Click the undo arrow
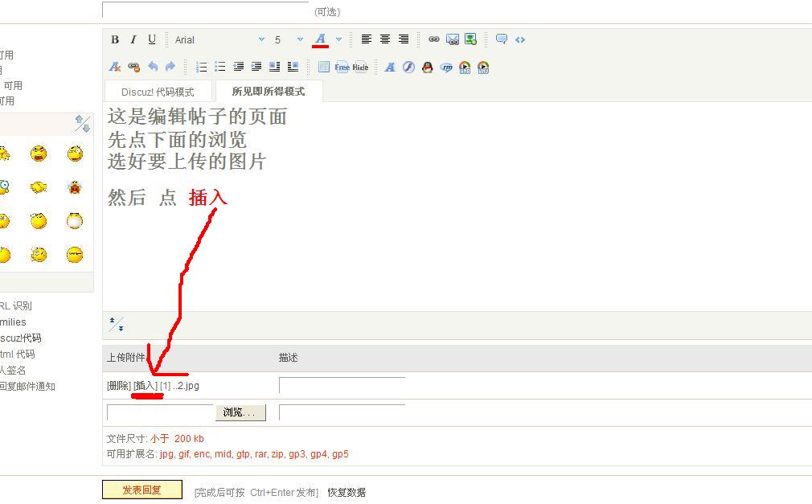The width and height of the screenshot is (812, 504). [153, 68]
